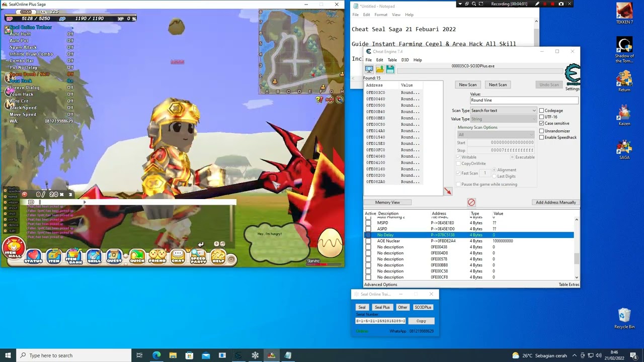
Task: Activate the No Delay address row checkbox
Action: (x=368, y=235)
